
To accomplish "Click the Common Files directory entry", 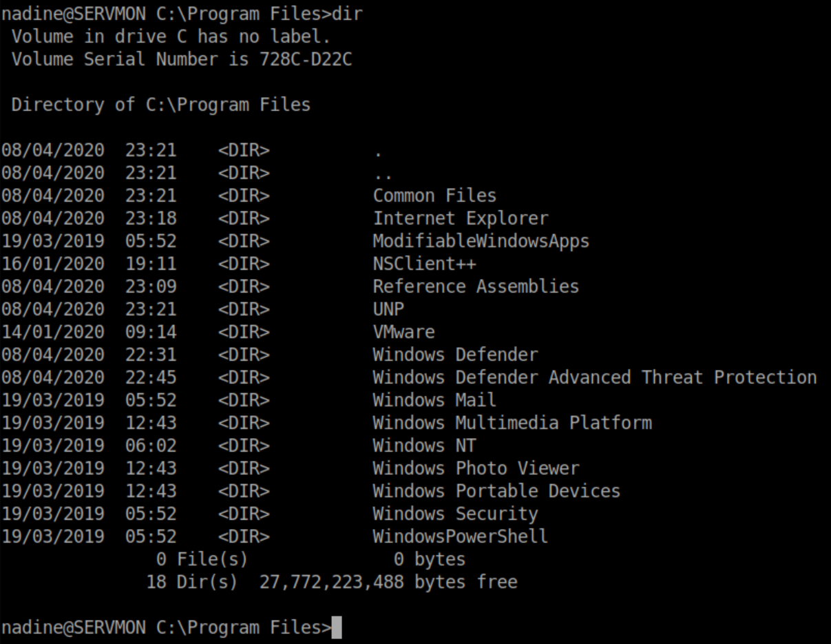I will coord(434,196).
